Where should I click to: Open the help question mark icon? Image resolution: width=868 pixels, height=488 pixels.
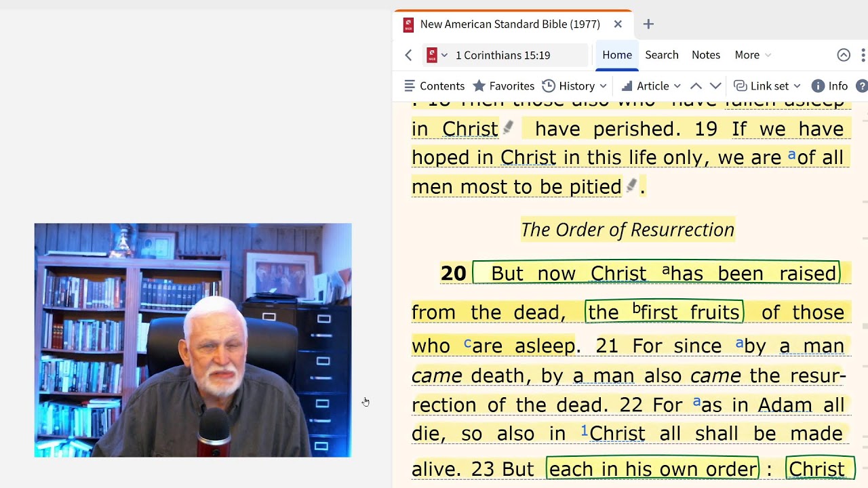862,86
